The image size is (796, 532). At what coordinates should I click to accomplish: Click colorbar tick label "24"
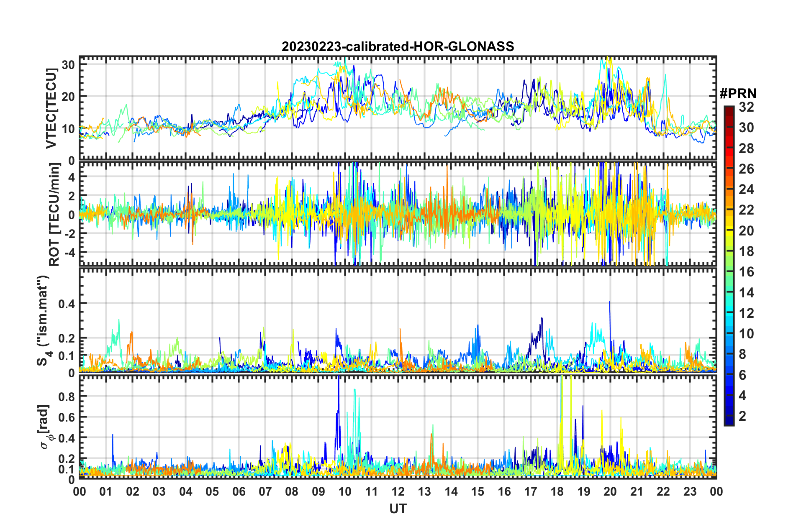pyautogui.click(x=746, y=189)
